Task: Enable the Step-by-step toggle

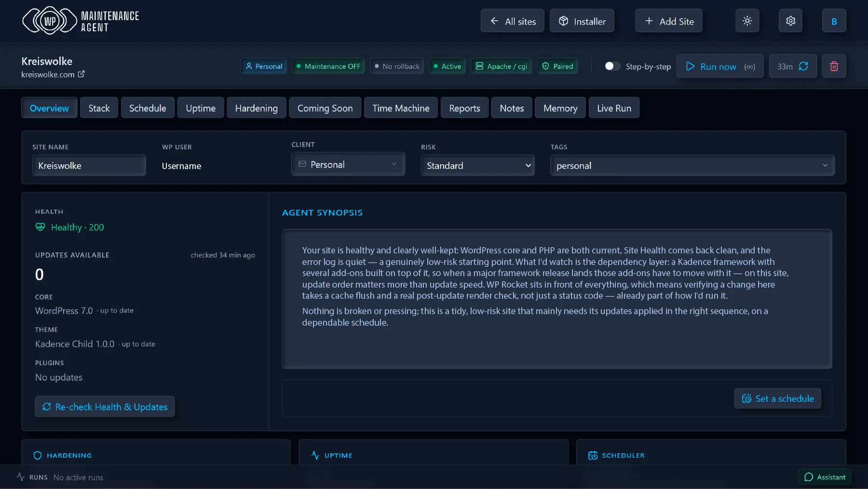Action: (x=612, y=66)
